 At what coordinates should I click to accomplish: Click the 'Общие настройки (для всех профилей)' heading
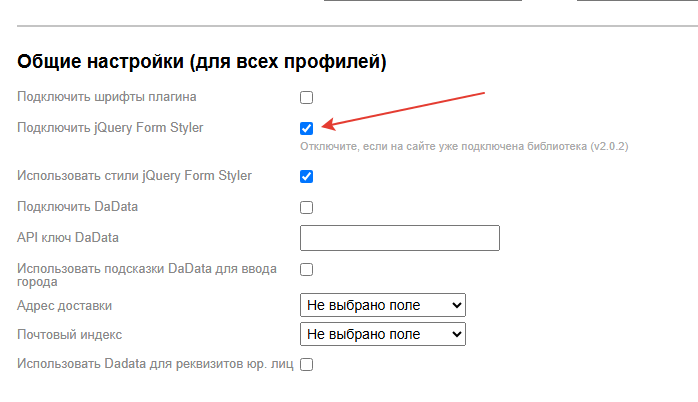[202, 61]
